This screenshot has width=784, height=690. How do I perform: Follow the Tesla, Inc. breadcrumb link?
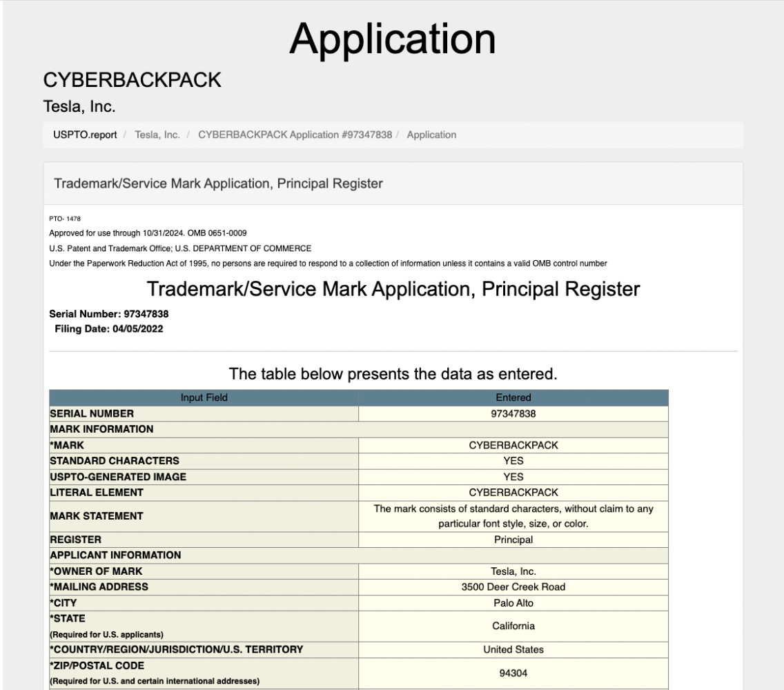157,135
